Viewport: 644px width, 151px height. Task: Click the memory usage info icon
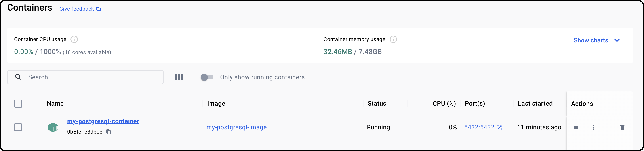point(393,40)
